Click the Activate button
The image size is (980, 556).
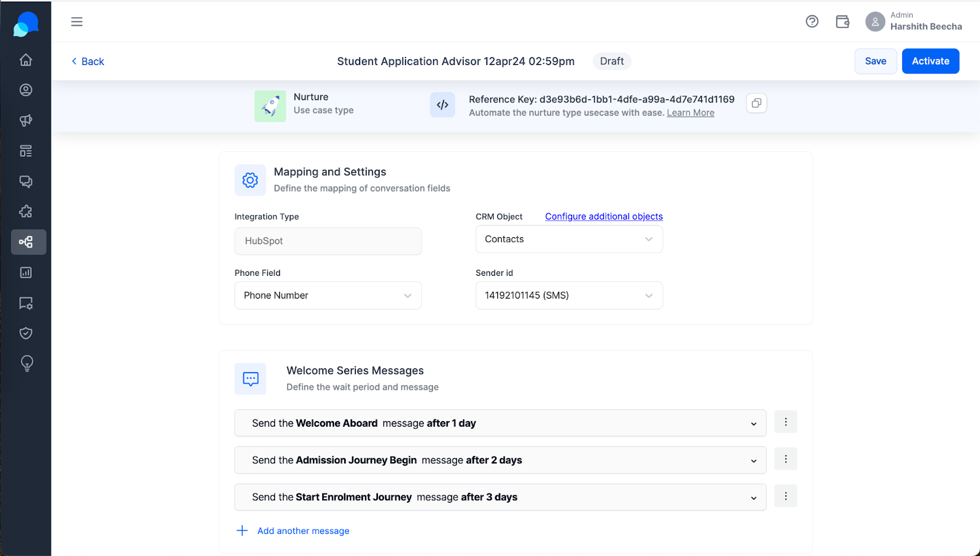coord(930,61)
